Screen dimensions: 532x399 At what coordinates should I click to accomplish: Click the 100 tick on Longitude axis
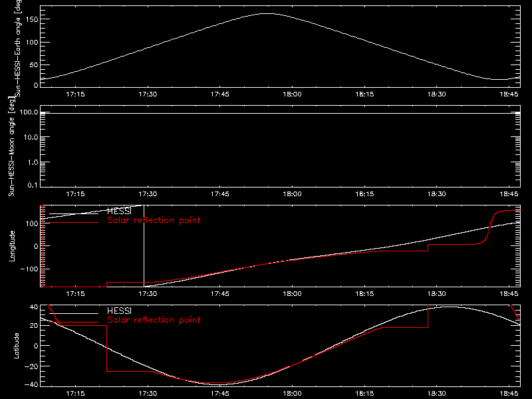coord(31,223)
